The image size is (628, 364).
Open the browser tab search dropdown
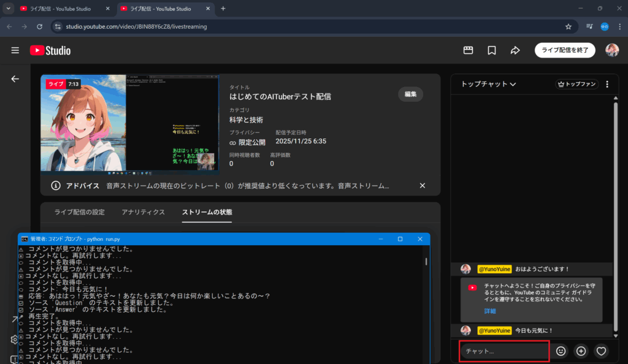tap(9, 9)
